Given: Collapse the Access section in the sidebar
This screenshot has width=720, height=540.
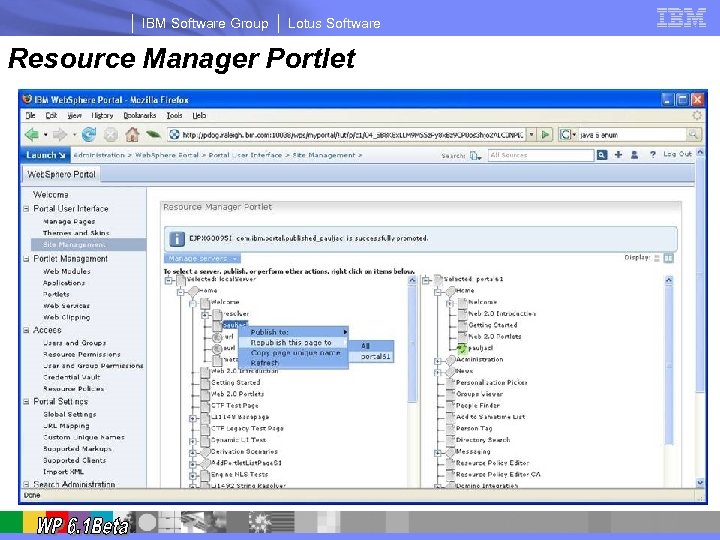Looking at the screenshot, I should click(26, 330).
